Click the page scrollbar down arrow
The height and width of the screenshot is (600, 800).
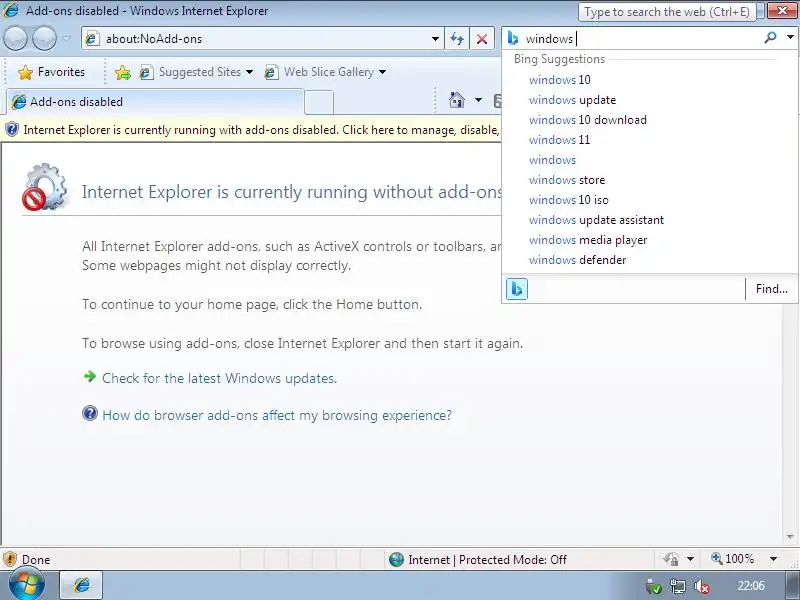click(790, 537)
